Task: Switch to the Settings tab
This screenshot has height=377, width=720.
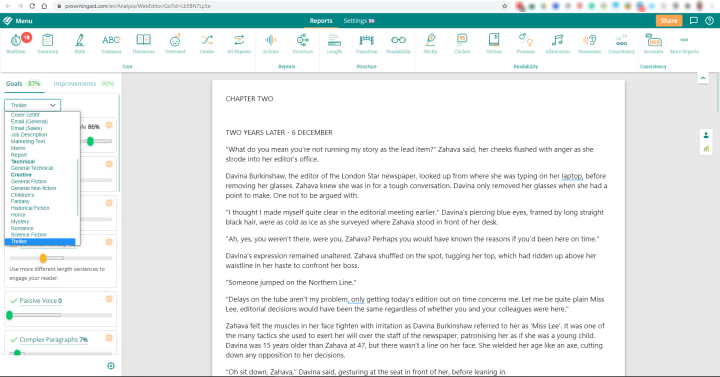Action: [x=359, y=21]
